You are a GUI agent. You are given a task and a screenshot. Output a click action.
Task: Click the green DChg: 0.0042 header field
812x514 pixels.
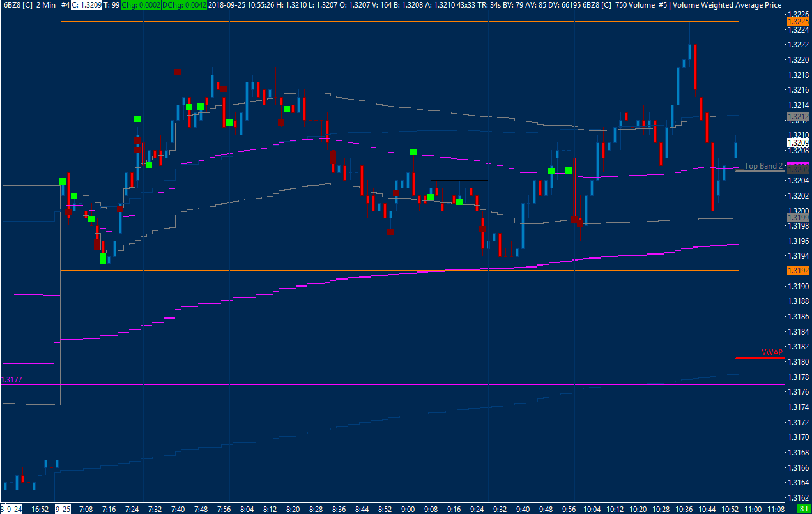184,4
